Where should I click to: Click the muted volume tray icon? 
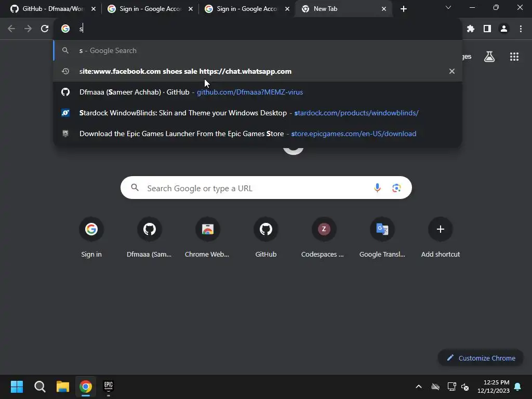point(465,387)
